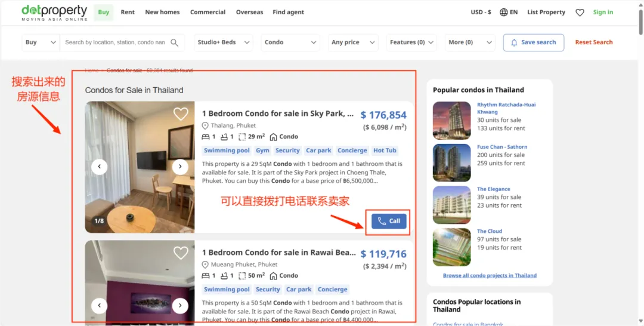Screen dimensions: 644x326
Task: Favorite the Rawai Beach condo listing
Action: pos(181,253)
